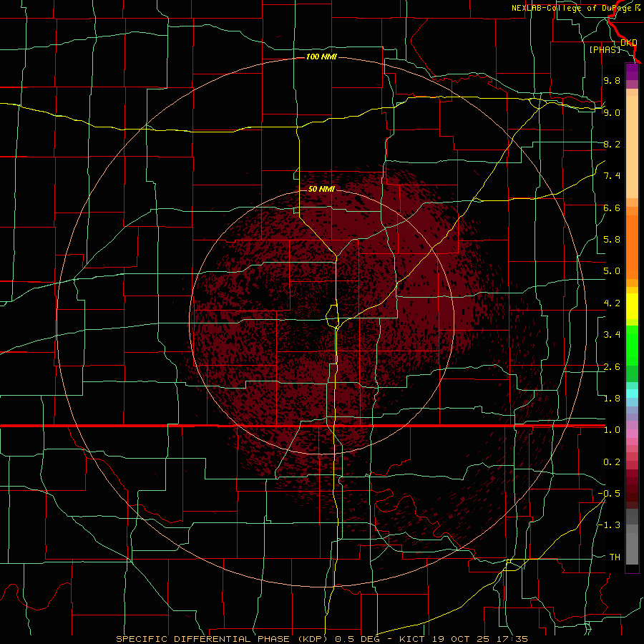The image size is (644, 644).
Task: Pick the gray segment near the TH label
Action: (x=632, y=548)
